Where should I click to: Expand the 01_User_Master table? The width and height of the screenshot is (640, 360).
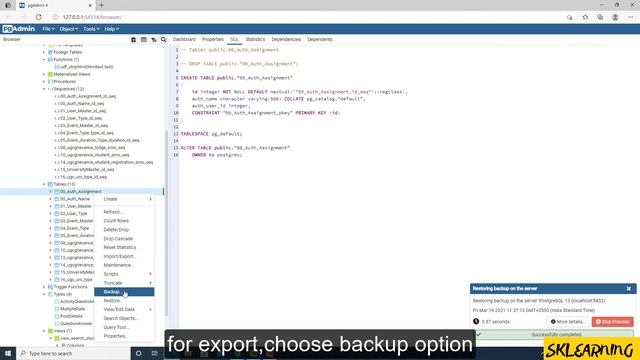pyautogui.click(x=51, y=206)
